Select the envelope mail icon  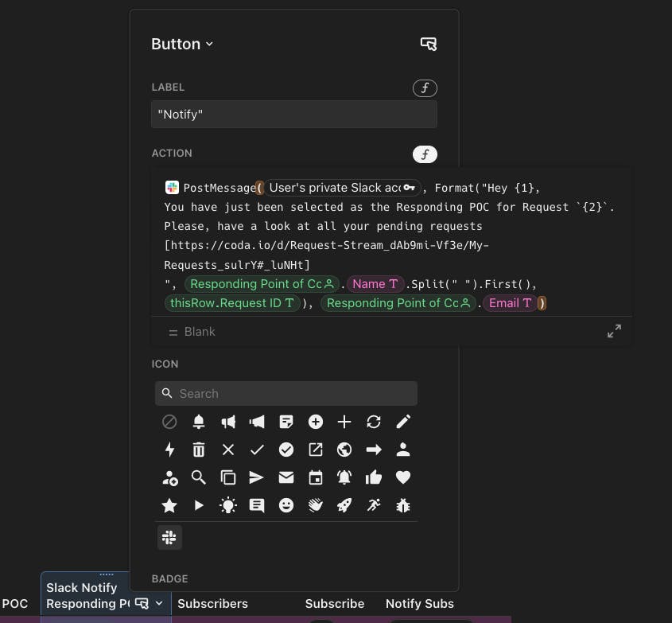[286, 477]
